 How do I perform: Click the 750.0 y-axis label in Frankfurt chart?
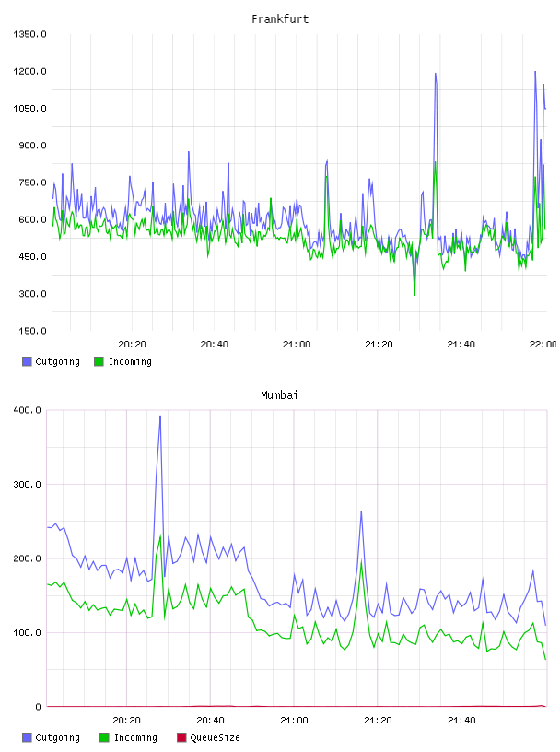(x=32, y=182)
